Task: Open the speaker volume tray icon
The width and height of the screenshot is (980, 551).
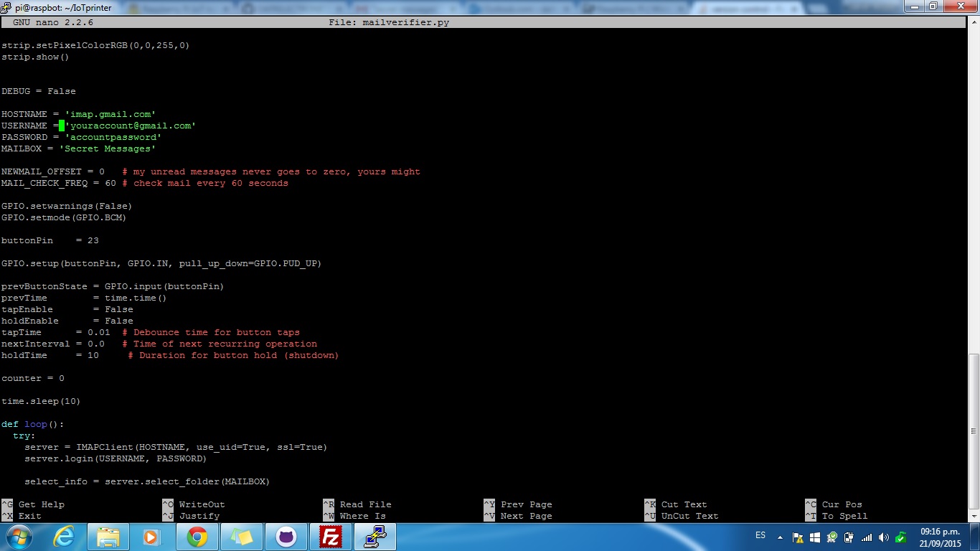Action: click(x=884, y=537)
